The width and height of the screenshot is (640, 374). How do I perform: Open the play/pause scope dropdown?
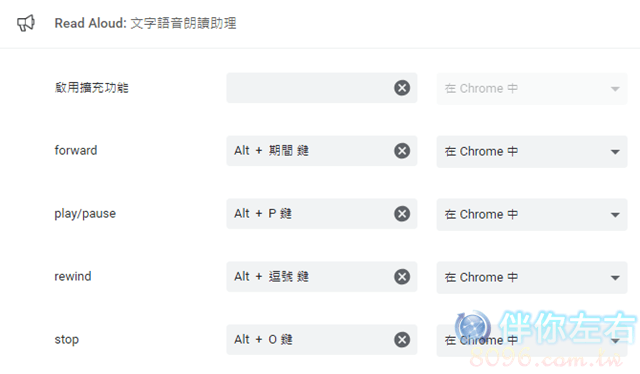click(532, 214)
